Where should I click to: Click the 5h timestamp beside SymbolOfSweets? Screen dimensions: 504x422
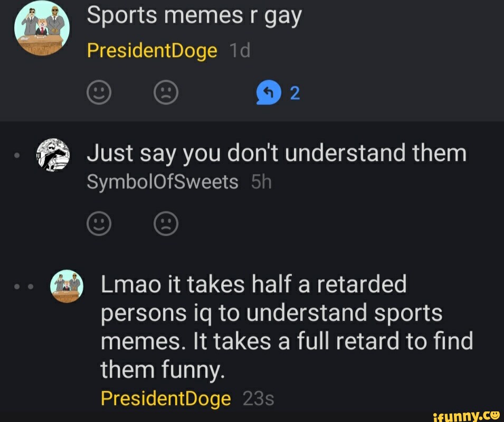(261, 182)
